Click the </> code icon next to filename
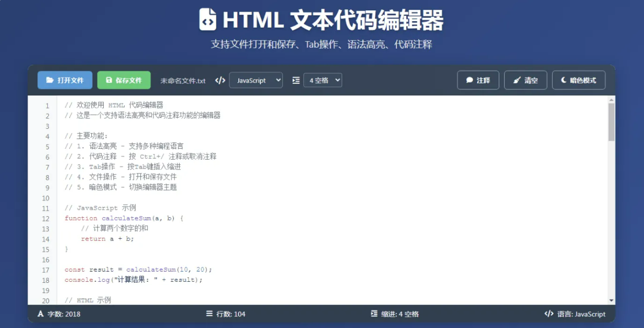This screenshot has width=644, height=328. click(x=220, y=80)
